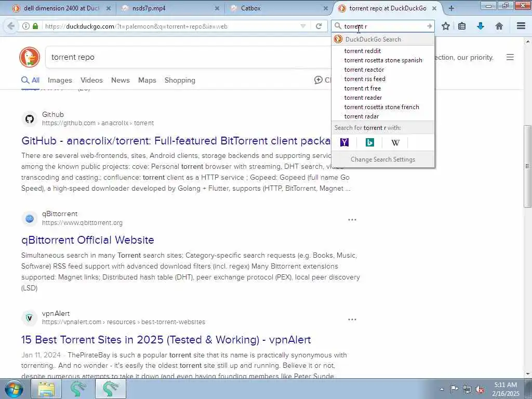Choose suggestion torrent reactor
The width and height of the screenshot is (532, 399).
(383, 70)
